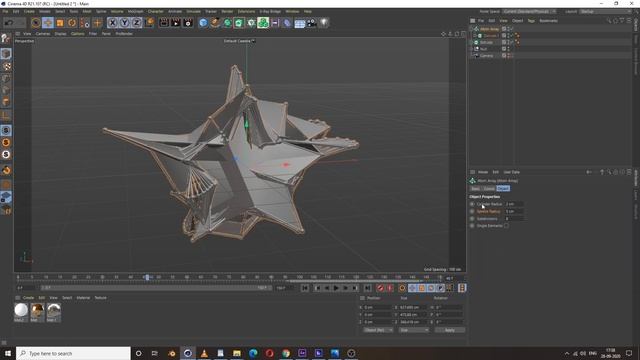
Task: Select Model mode cube icon
Action: coord(6,53)
